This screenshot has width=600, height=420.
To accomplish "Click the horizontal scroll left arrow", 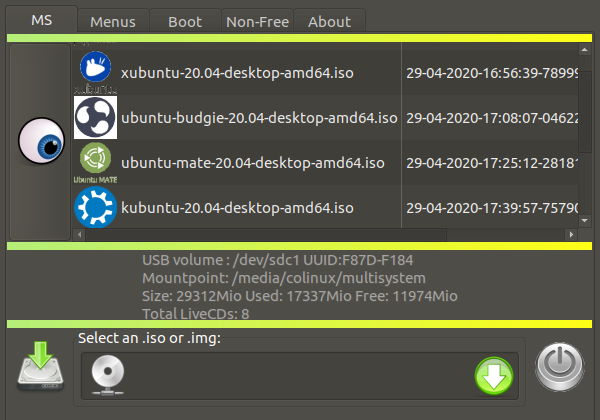I will tap(79, 234).
